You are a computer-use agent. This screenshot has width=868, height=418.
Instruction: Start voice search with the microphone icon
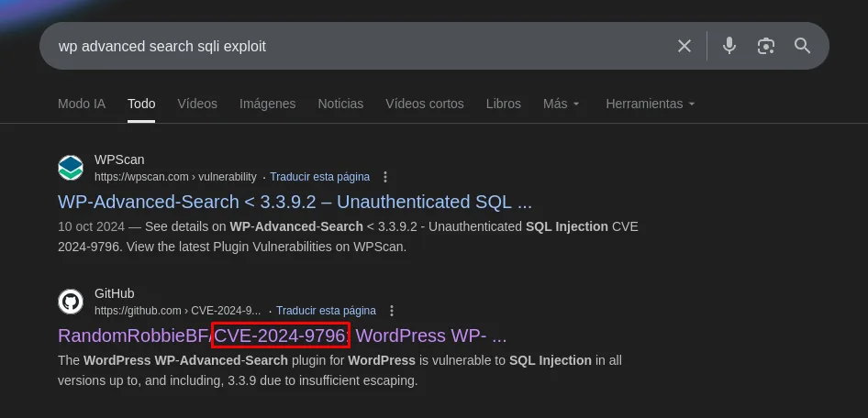point(729,46)
